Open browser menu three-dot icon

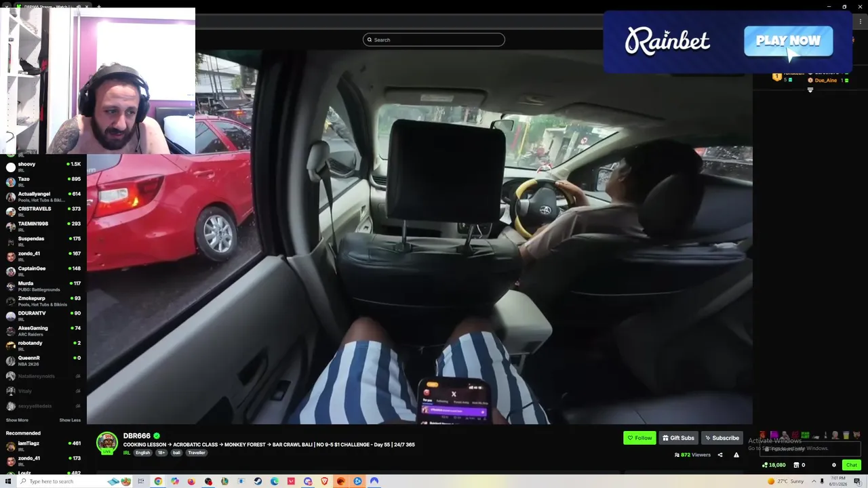(861, 22)
